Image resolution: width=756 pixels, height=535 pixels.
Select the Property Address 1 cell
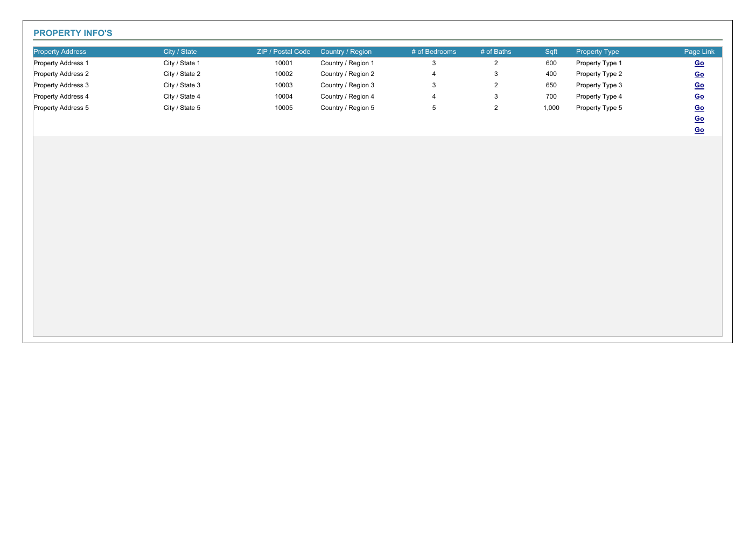point(61,63)
